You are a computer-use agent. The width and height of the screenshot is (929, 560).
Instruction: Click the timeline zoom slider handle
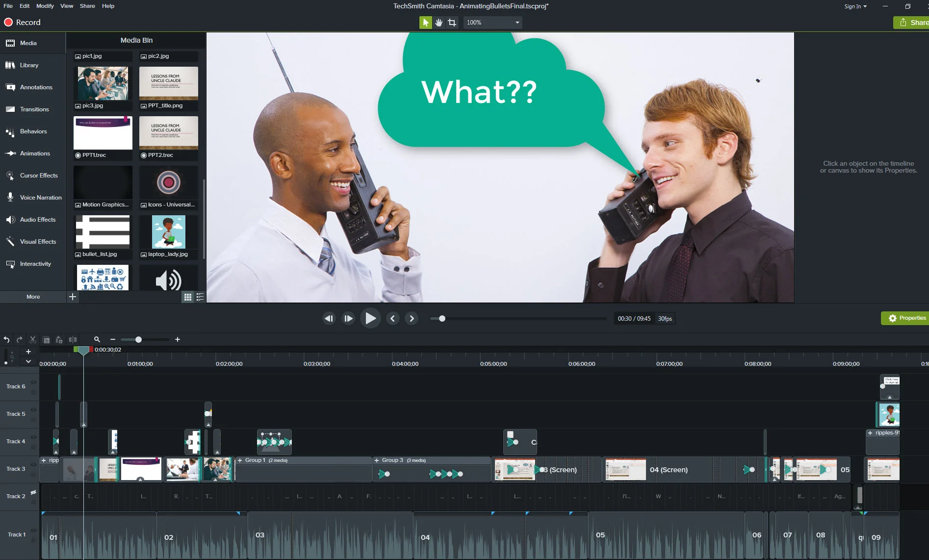[x=138, y=339]
